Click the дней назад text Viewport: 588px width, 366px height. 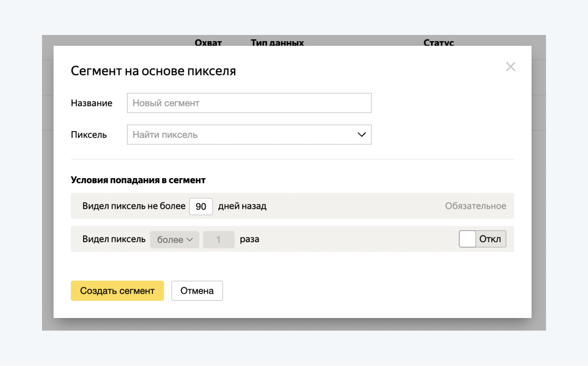[x=242, y=206]
